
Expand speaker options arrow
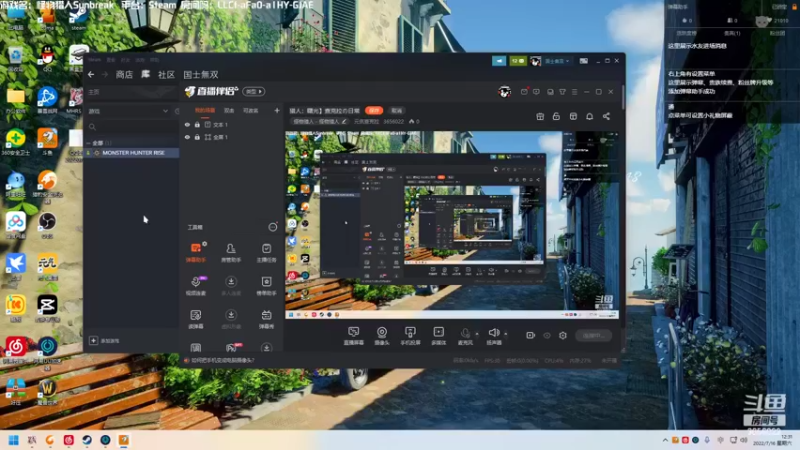pos(506,334)
